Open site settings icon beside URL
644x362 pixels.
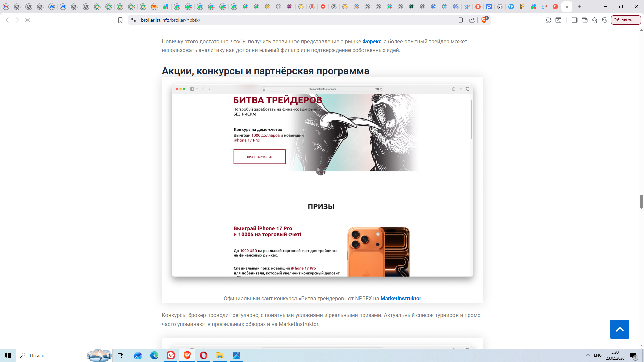133,20
